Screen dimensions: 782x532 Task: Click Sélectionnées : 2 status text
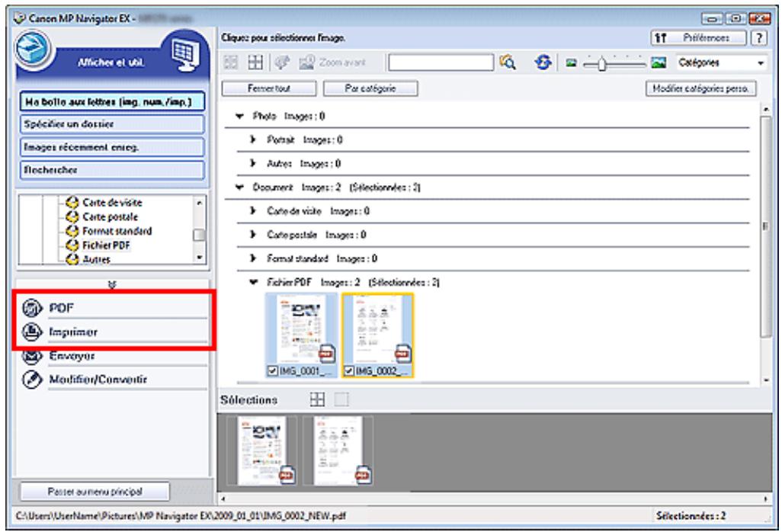(x=691, y=515)
